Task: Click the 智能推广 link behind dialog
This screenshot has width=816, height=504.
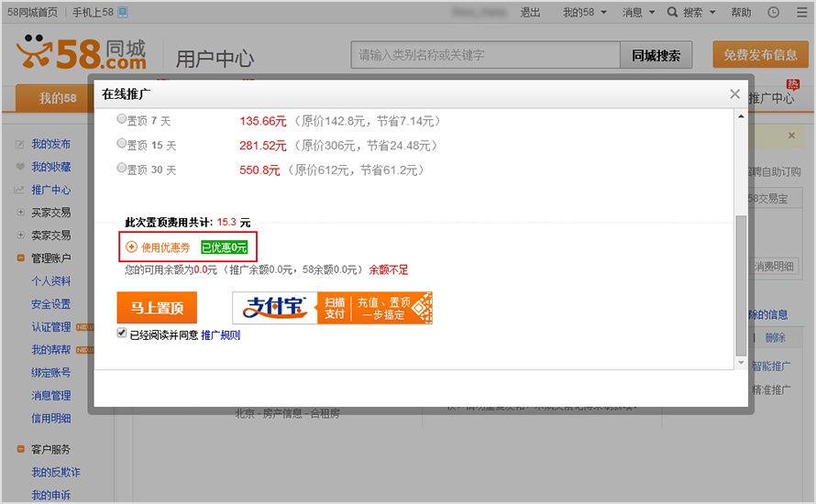Action: tap(771, 367)
